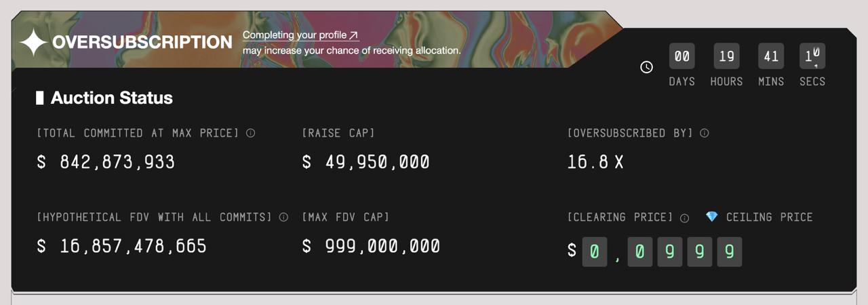
Task: Click the Max FDV Cap value $999,000,000
Action: point(371,246)
